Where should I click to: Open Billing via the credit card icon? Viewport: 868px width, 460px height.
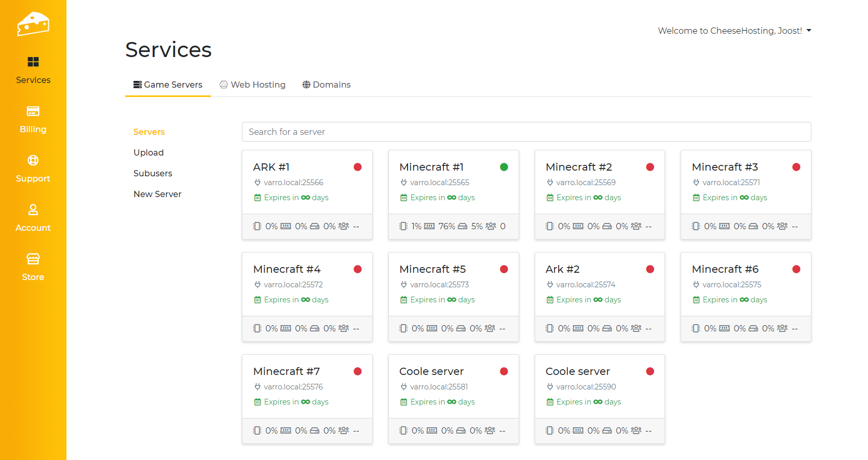[x=33, y=111]
